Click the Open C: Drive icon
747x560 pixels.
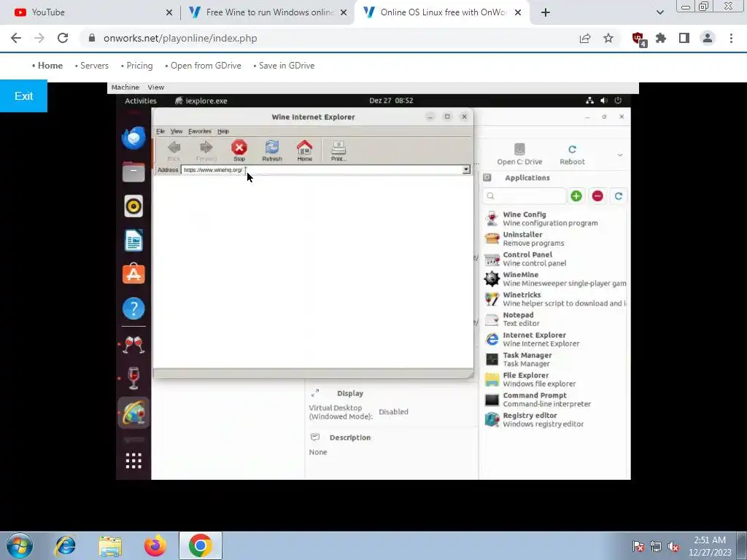tap(519, 155)
